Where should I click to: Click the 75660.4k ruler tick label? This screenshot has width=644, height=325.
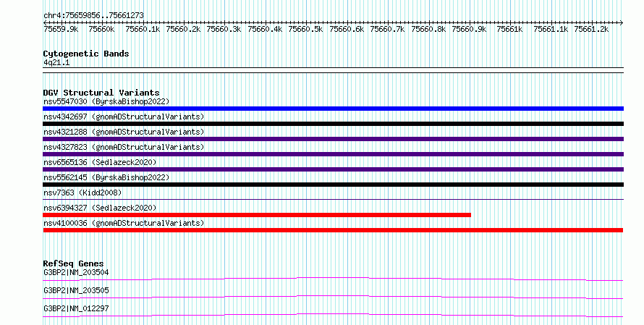(265, 29)
